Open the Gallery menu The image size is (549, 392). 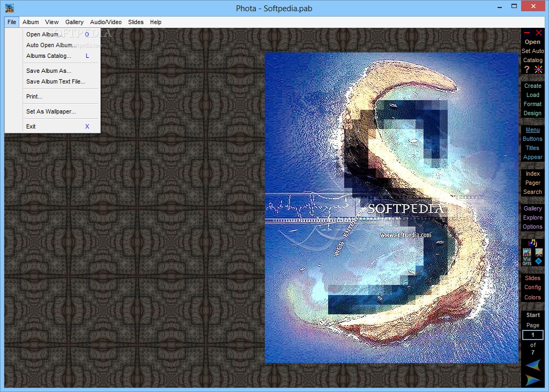tap(74, 22)
